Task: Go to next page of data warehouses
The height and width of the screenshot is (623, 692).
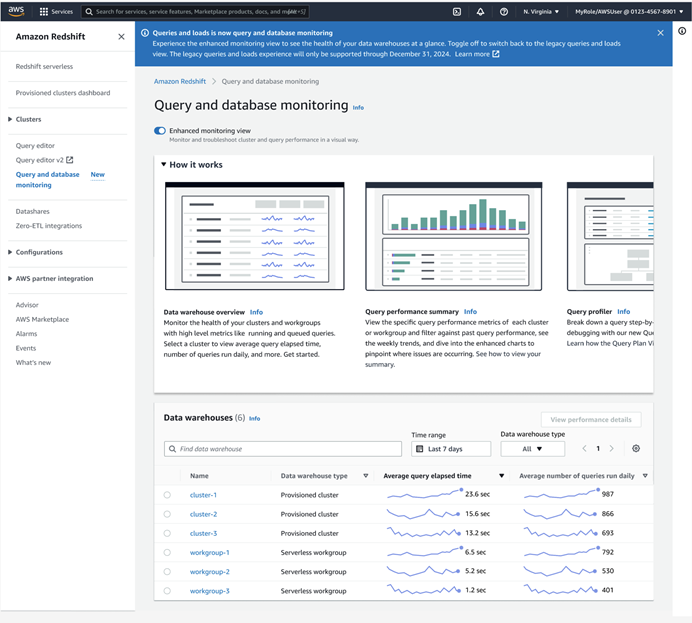Action: click(612, 449)
